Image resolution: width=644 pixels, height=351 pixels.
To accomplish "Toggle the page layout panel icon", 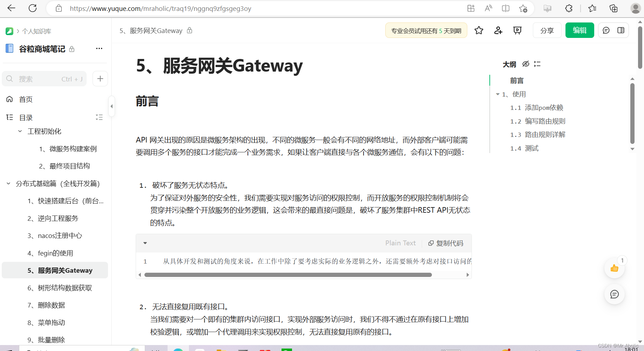I will click(x=621, y=30).
